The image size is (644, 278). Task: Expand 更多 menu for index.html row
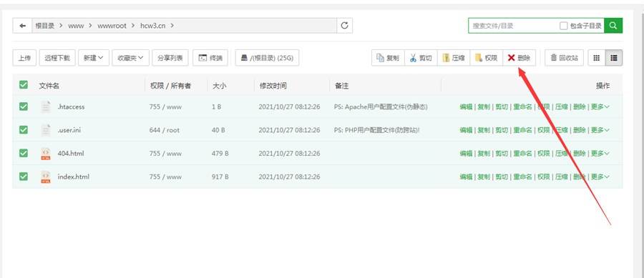600,177
